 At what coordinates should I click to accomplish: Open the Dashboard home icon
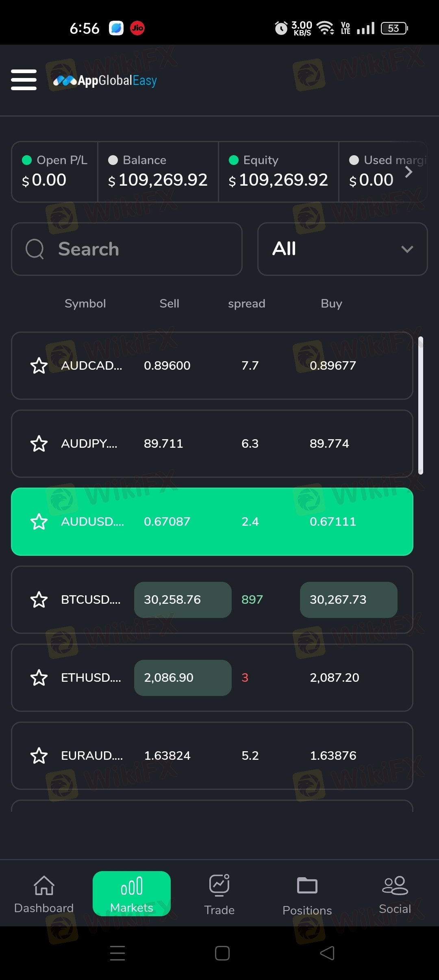(x=44, y=886)
